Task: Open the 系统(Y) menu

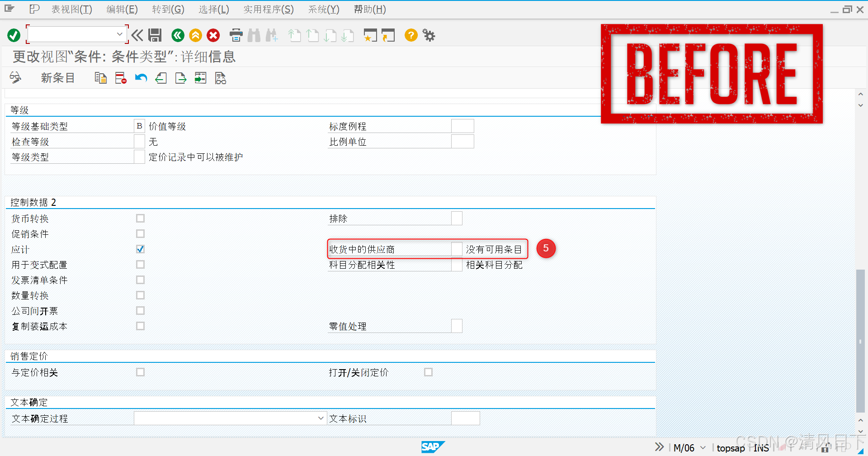Action: 323,9
